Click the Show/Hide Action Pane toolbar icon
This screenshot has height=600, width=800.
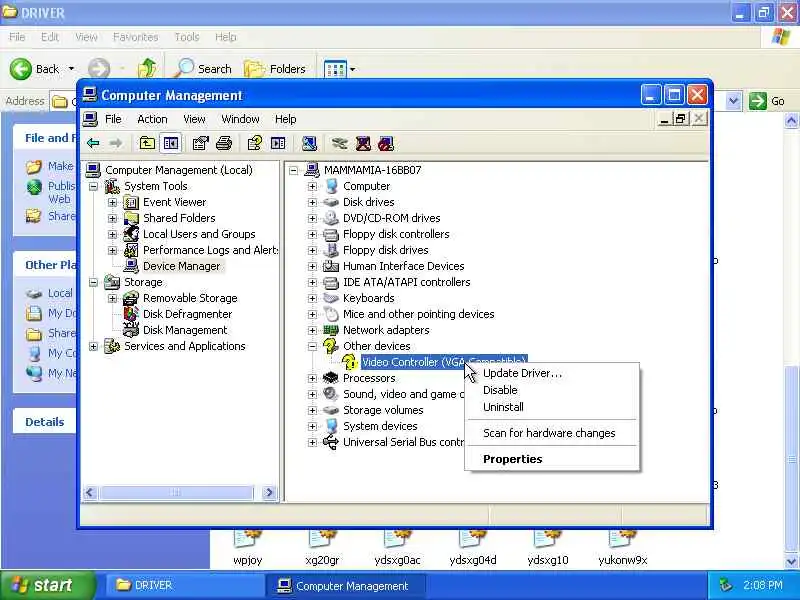pyautogui.click(x=278, y=143)
